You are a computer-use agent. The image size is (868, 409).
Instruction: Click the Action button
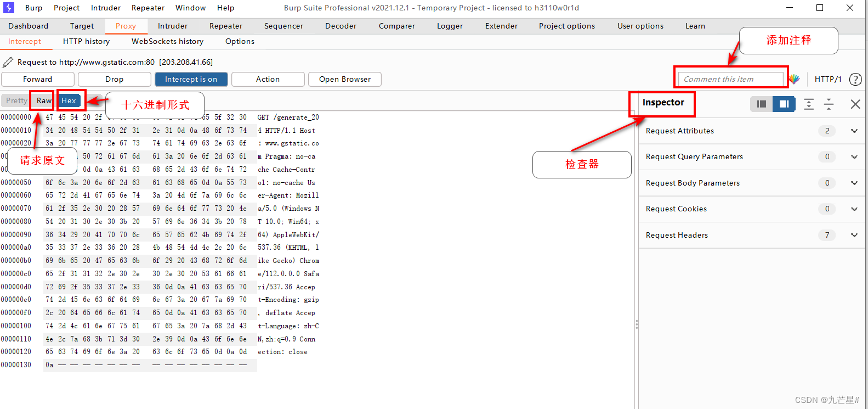[268, 79]
